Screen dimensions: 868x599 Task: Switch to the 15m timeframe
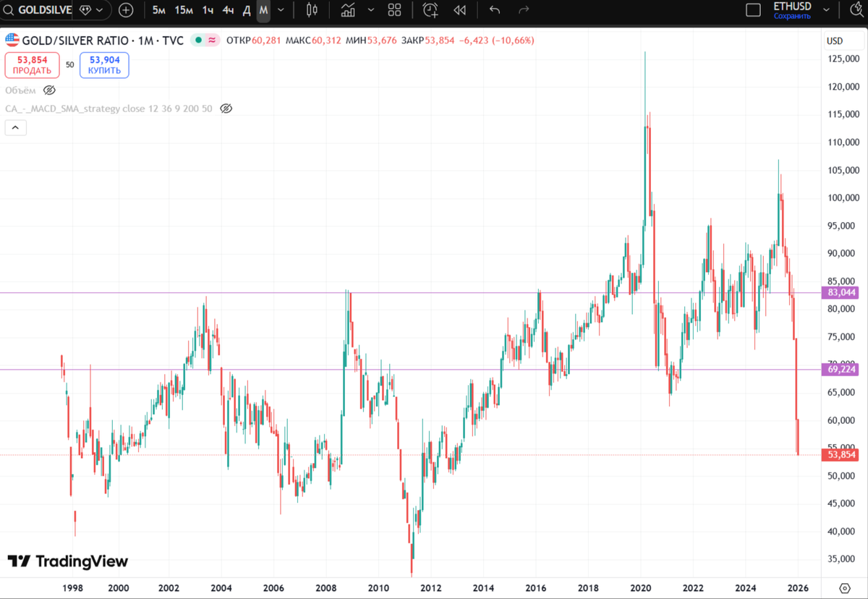coord(184,10)
